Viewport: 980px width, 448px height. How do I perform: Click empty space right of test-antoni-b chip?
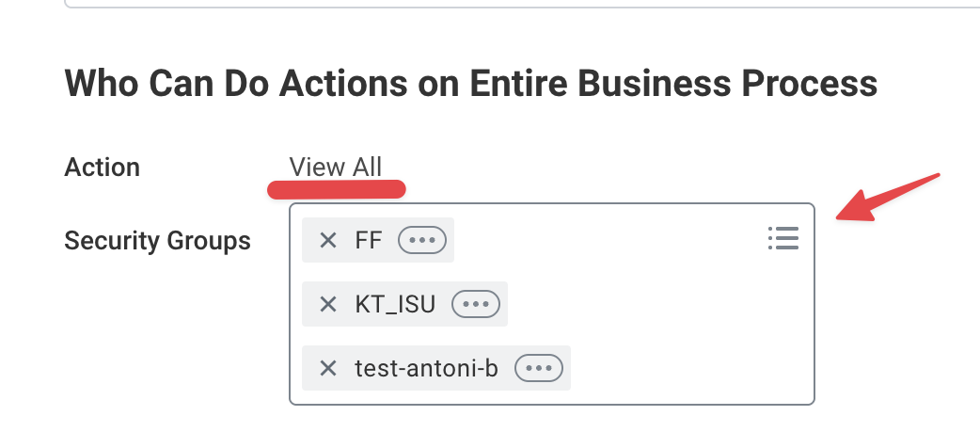[687, 368]
